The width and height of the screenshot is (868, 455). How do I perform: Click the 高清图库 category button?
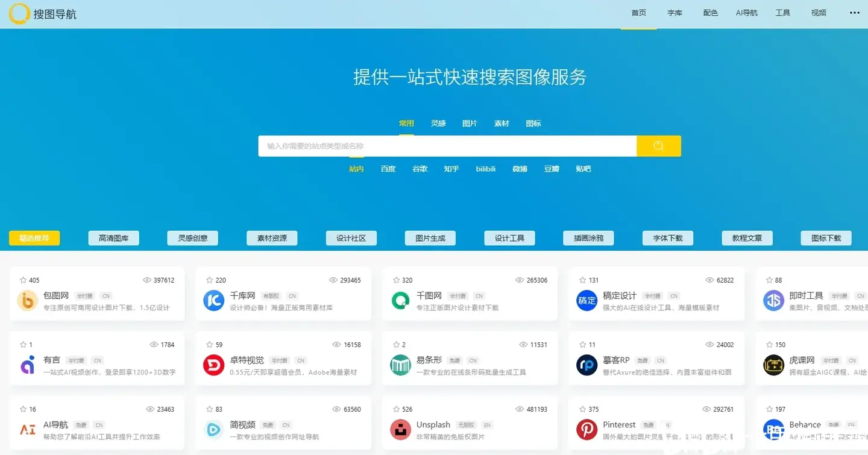(x=113, y=238)
